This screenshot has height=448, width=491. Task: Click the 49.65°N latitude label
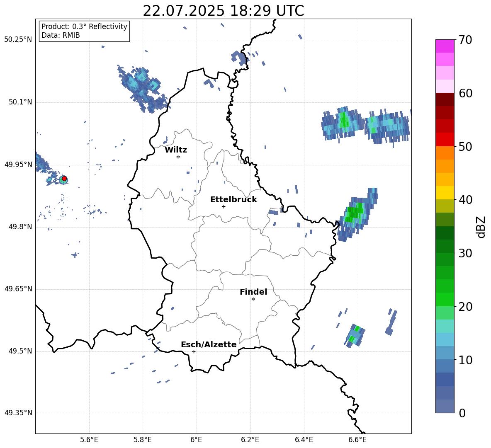click(18, 289)
